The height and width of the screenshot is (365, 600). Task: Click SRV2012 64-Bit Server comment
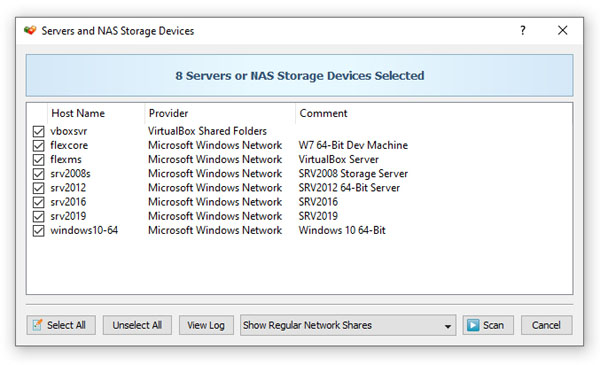tap(349, 188)
